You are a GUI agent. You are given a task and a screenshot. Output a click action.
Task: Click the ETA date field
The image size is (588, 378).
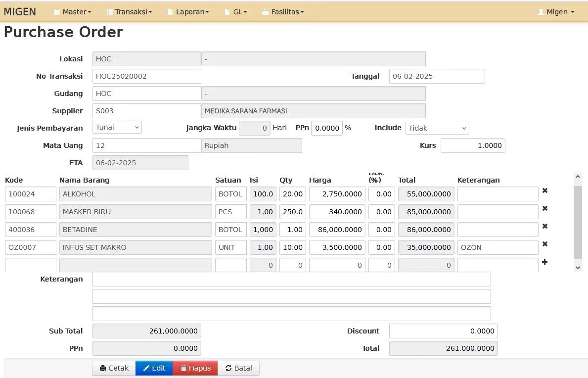click(140, 163)
